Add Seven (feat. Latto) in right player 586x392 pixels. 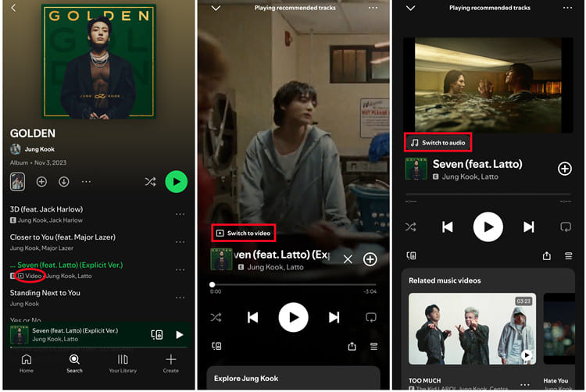tap(565, 169)
